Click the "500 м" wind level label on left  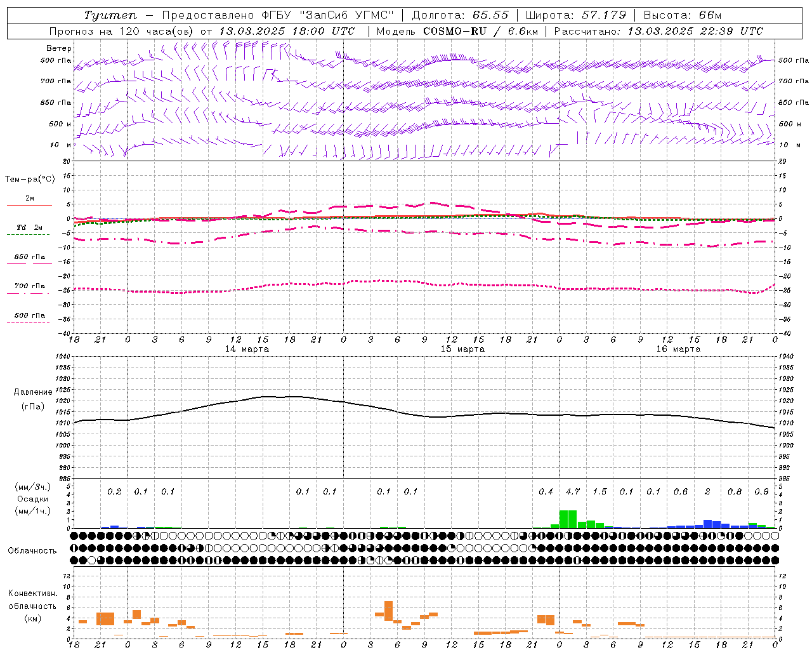(60, 124)
